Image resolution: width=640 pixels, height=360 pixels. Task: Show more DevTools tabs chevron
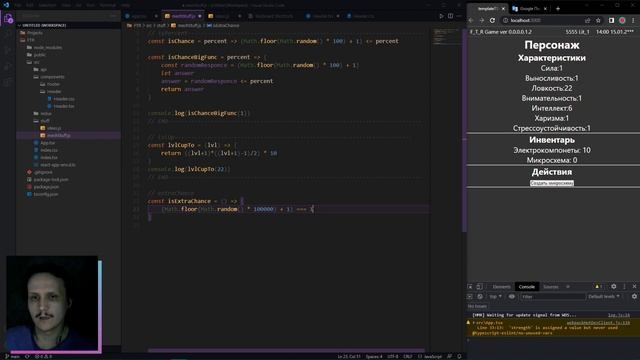pyautogui.click(x=568, y=287)
